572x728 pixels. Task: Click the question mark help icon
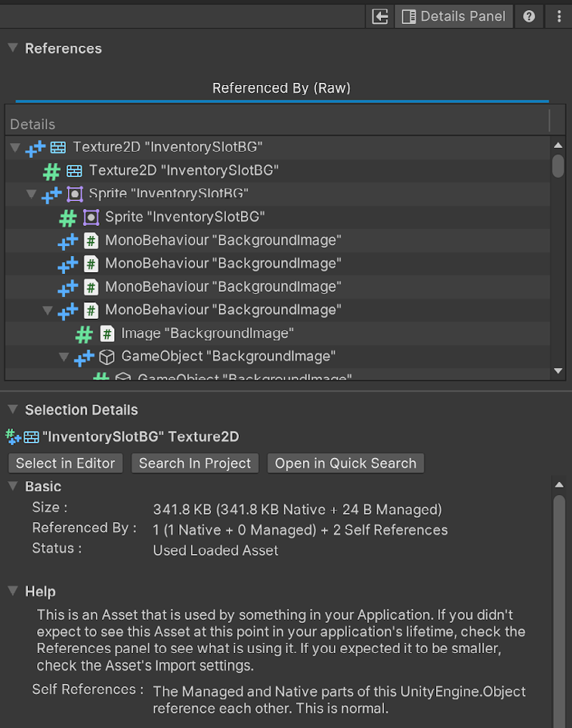pos(529,15)
